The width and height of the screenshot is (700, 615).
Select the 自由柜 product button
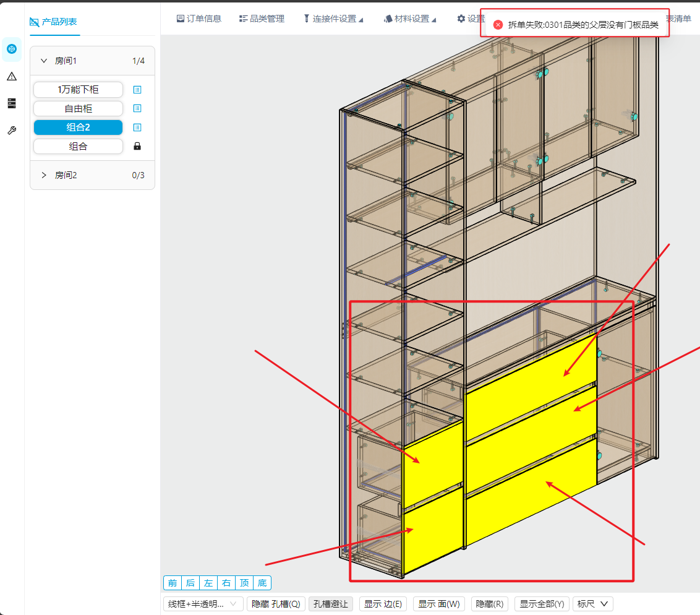[78, 108]
